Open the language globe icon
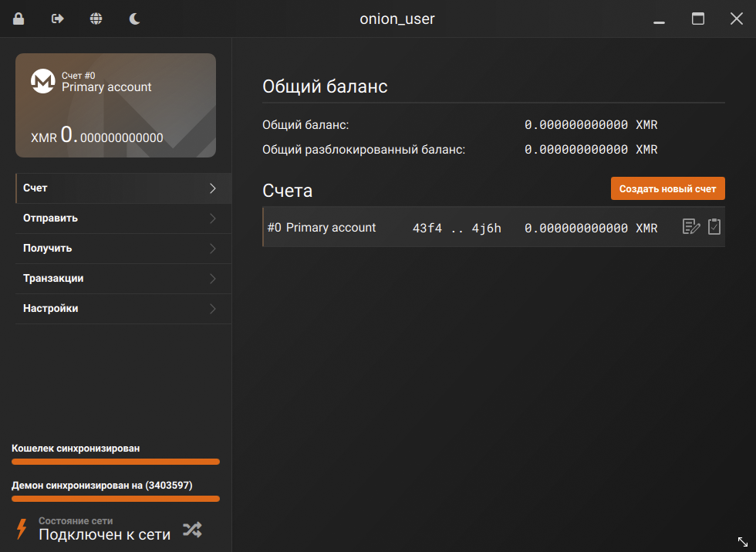Screen dimensions: 756x552 coord(96,19)
